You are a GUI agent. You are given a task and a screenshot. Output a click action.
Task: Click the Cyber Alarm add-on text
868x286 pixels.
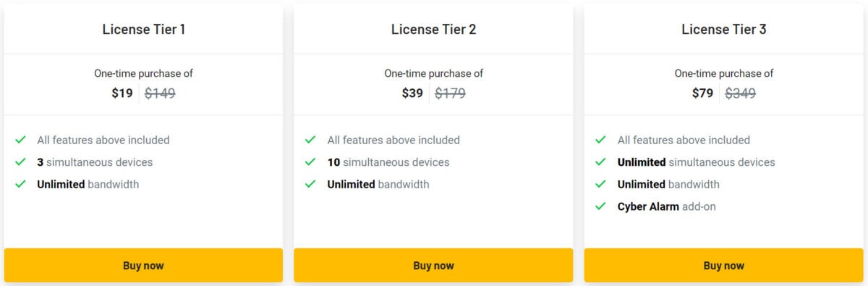[x=666, y=206]
